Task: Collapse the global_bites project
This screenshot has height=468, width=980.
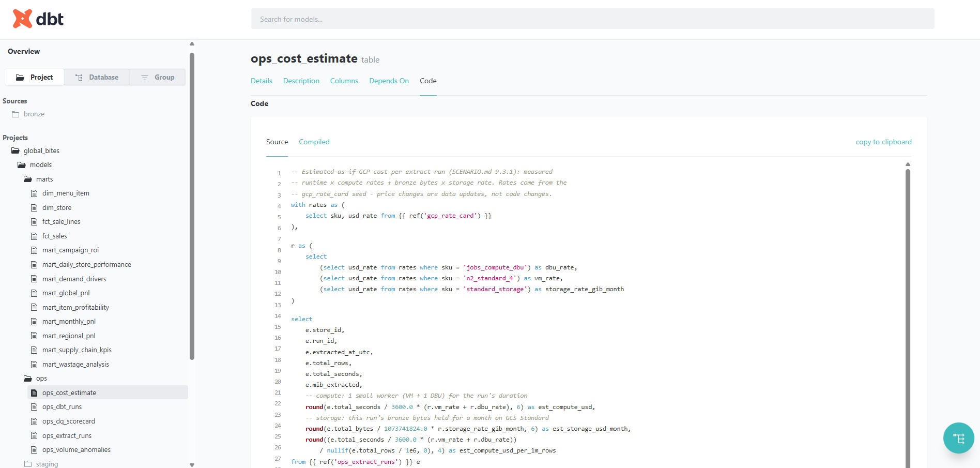Action: click(x=41, y=151)
